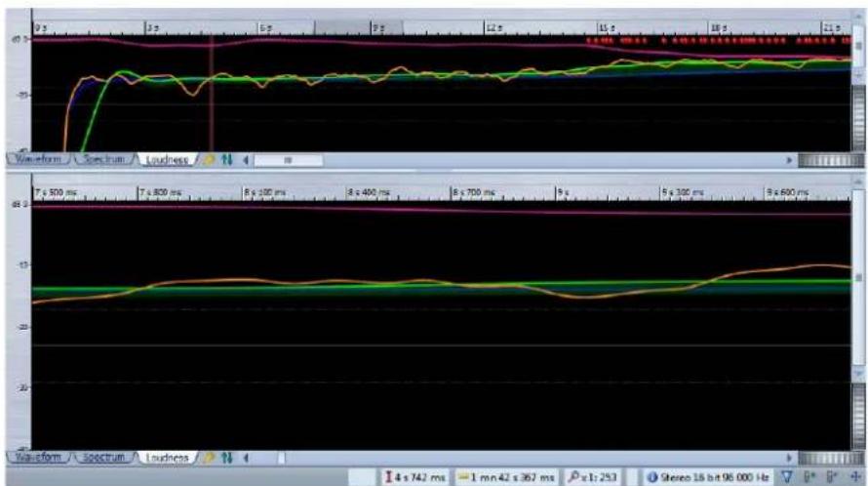Click the left scroll arrow of lower pane scrollbar
868x486 pixels.
[246, 458]
